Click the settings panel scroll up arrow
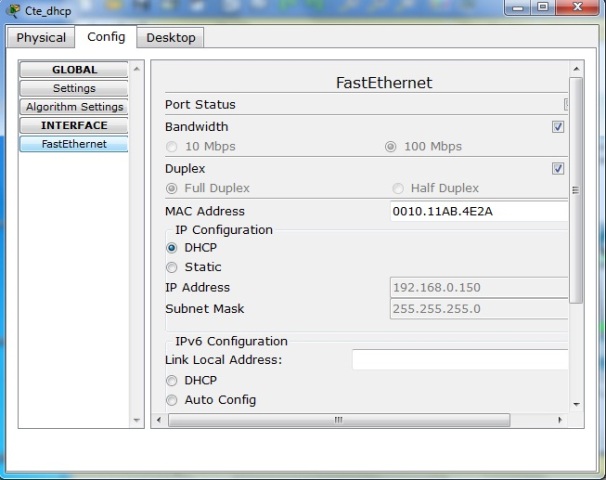Image resolution: width=606 pixels, height=480 pixels. (x=576, y=69)
